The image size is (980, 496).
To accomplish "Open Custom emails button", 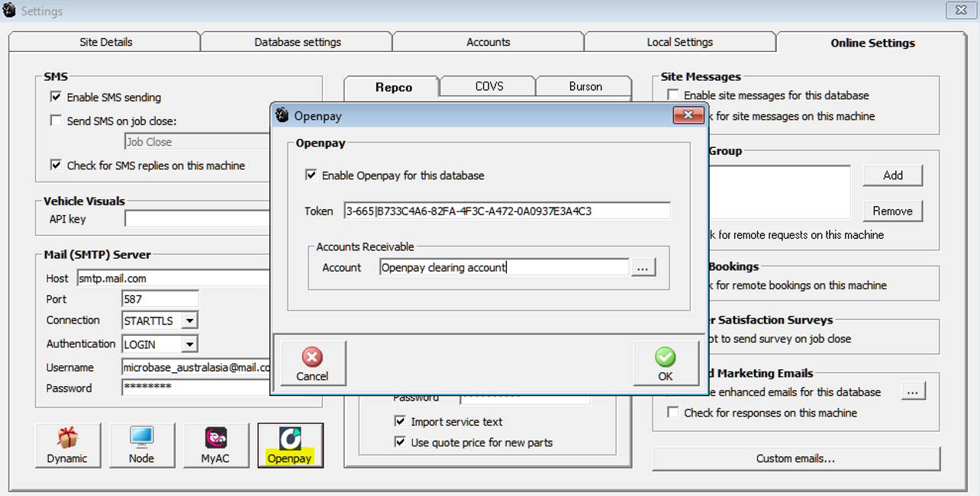I will (796, 459).
